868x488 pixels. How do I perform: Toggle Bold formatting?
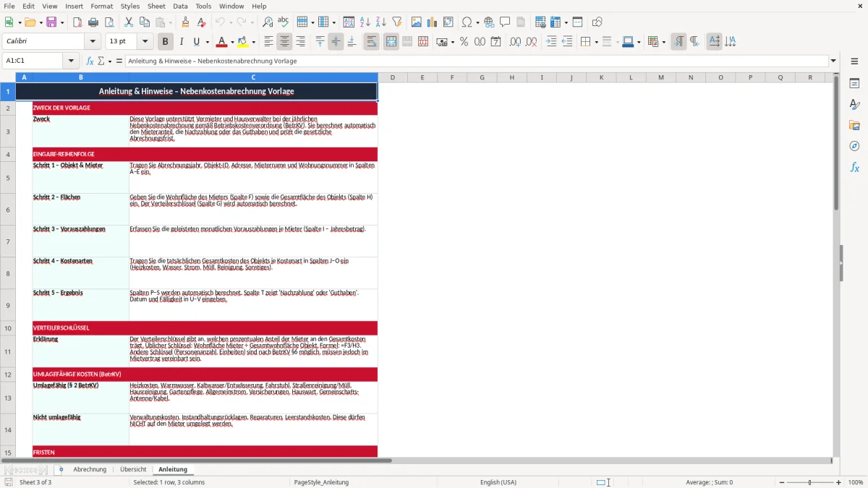(x=165, y=42)
